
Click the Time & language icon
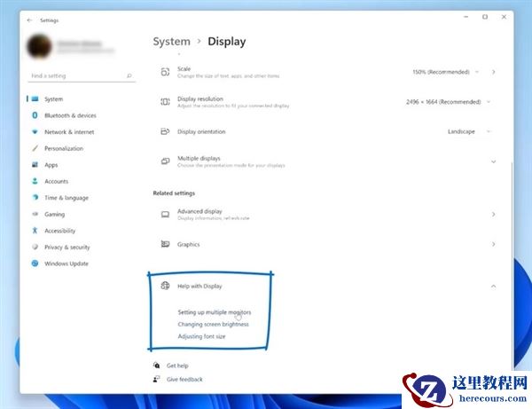click(x=35, y=197)
